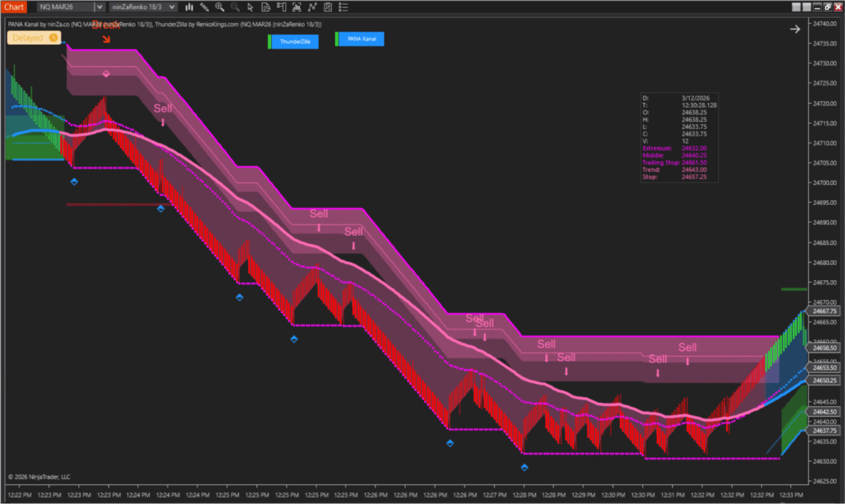Screen dimensions: 845x504
Task: Click the Trailing Stop value 24661.50
Action: pyautogui.click(x=694, y=163)
